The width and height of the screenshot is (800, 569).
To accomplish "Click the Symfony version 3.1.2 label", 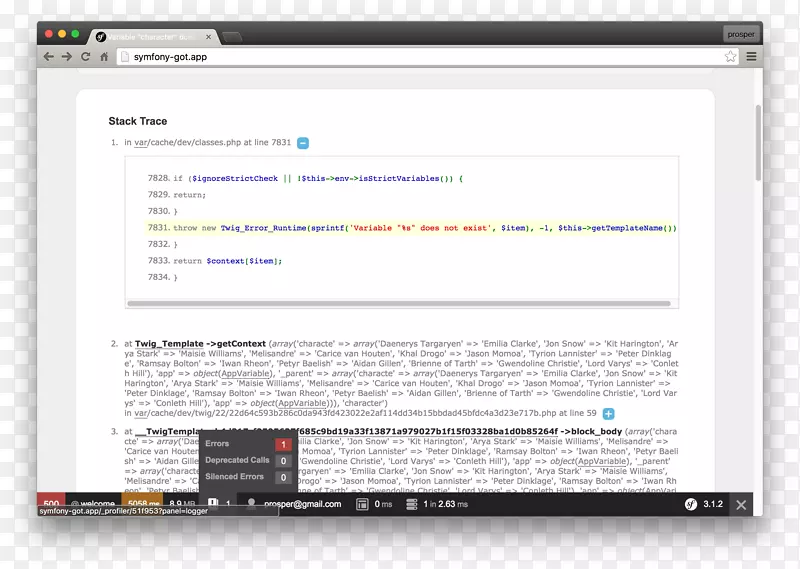I will click(713, 504).
